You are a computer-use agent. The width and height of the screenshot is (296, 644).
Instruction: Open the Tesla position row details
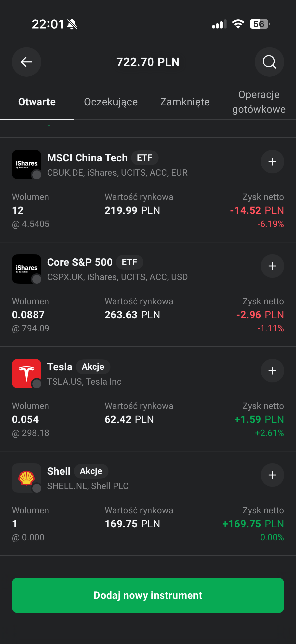click(x=148, y=399)
